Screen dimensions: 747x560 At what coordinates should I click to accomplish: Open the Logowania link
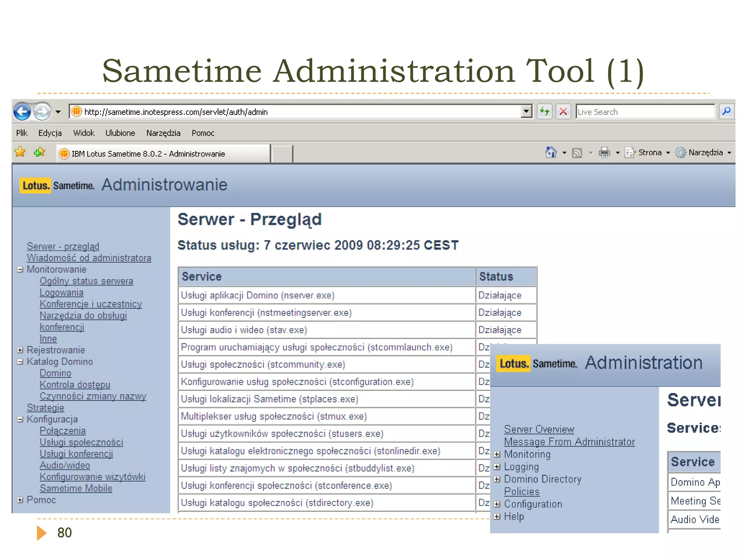[x=62, y=292]
